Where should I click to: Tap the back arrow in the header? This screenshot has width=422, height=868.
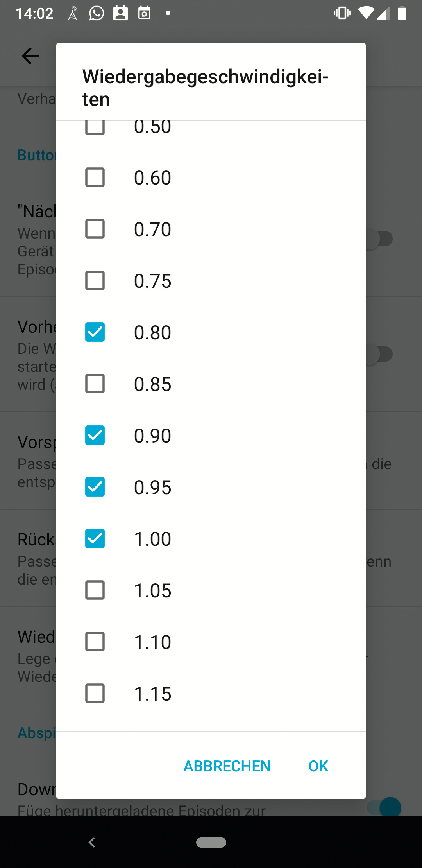[30, 56]
